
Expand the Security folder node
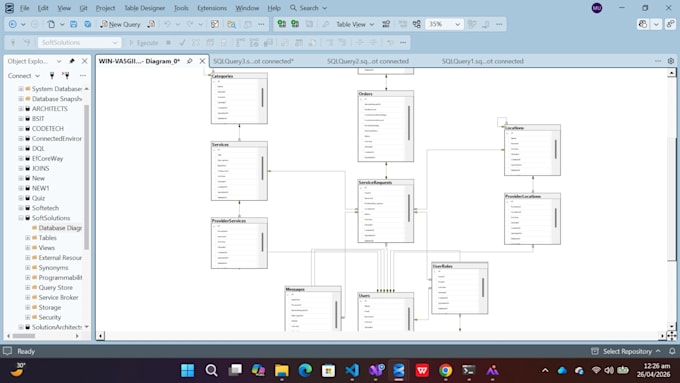point(27,317)
